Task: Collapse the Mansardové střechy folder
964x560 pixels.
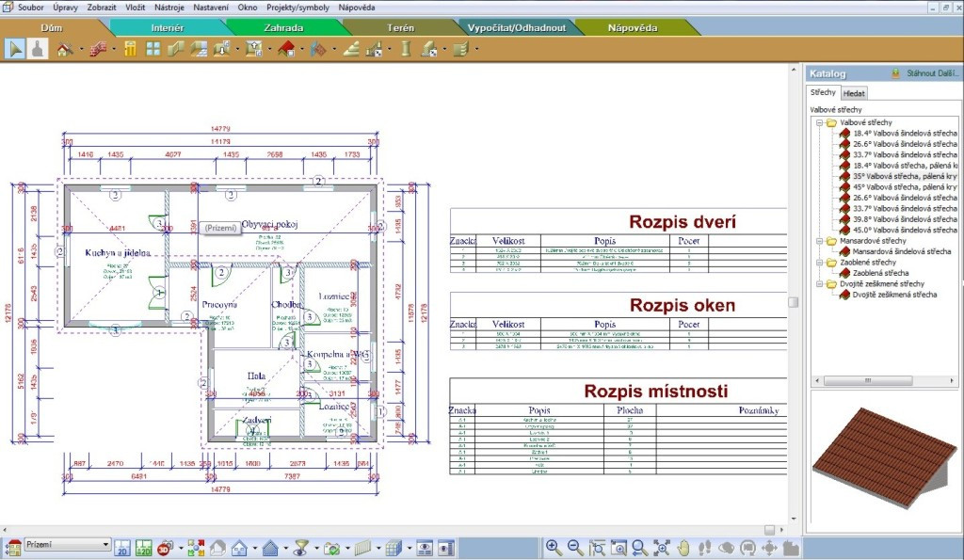Action: click(x=820, y=241)
